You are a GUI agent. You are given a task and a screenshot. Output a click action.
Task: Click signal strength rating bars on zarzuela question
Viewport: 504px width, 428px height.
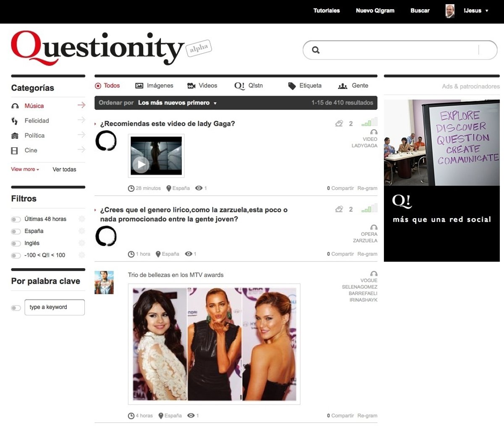coord(369,208)
